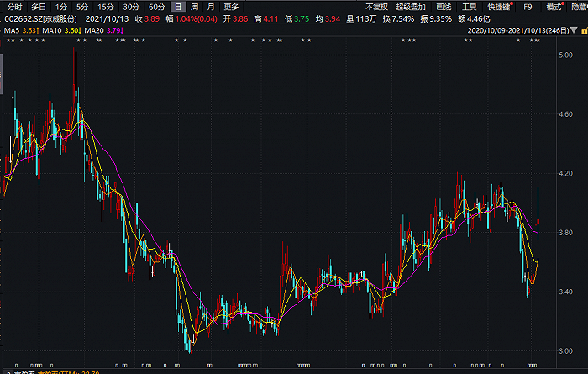Select the 30分 period tab
The height and width of the screenshot is (374, 588).
(131, 7)
